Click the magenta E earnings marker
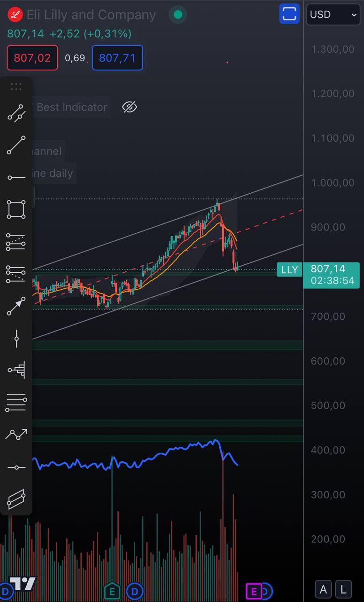The width and height of the screenshot is (364, 602). coord(254,591)
